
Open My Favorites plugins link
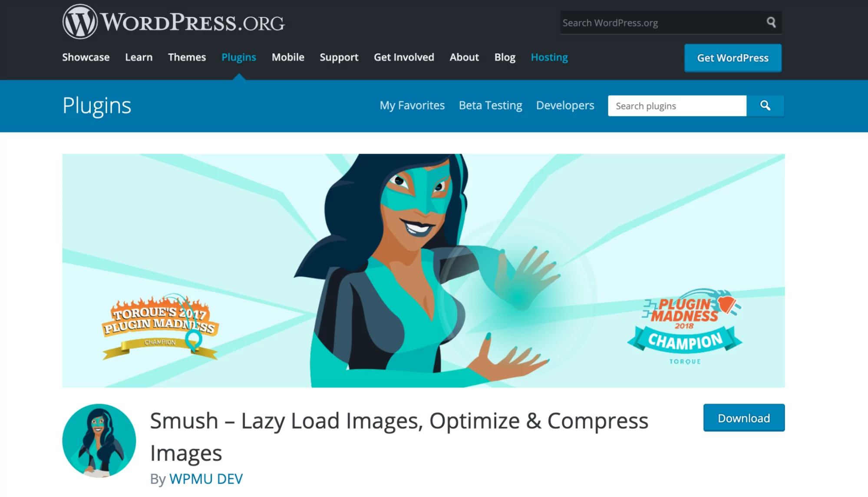click(412, 106)
